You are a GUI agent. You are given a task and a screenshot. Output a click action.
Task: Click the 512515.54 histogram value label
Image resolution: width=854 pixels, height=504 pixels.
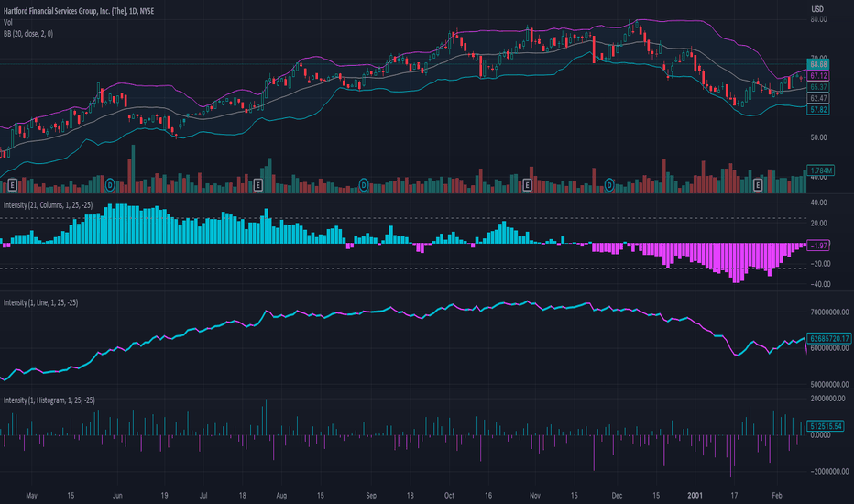click(x=826, y=426)
